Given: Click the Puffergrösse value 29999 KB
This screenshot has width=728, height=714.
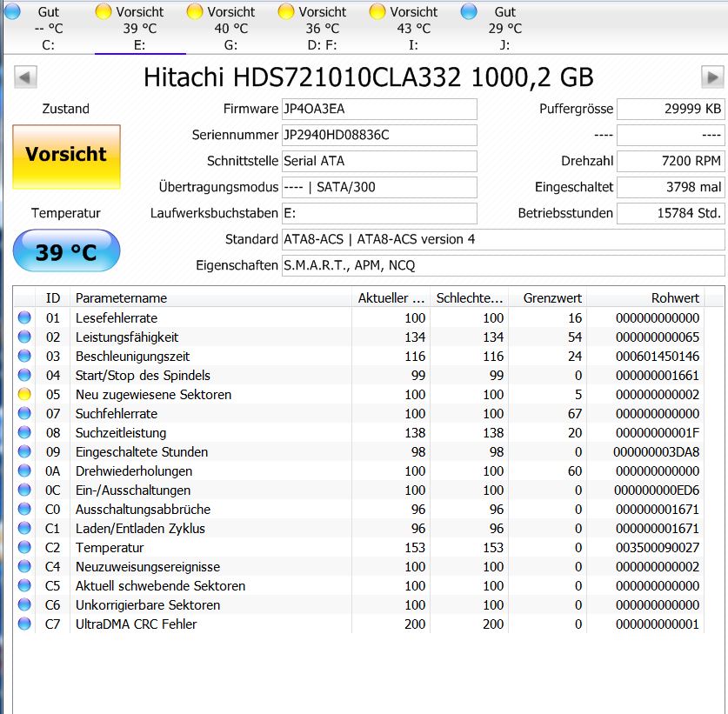Looking at the screenshot, I should 671,109.
